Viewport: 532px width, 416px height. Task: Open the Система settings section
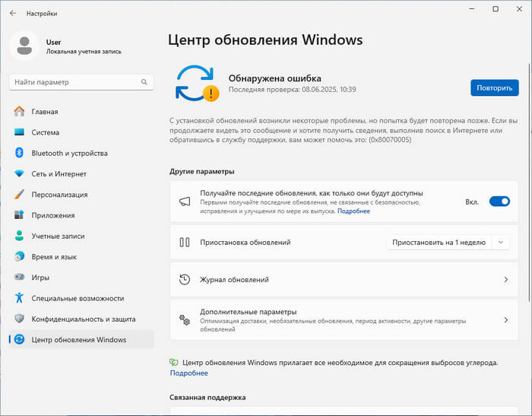[46, 132]
